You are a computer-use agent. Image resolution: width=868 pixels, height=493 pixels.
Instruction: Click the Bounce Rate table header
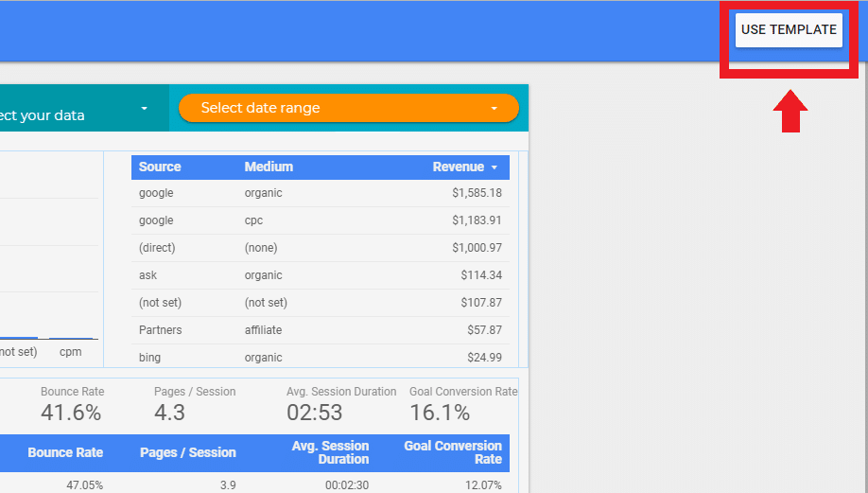(65, 452)
